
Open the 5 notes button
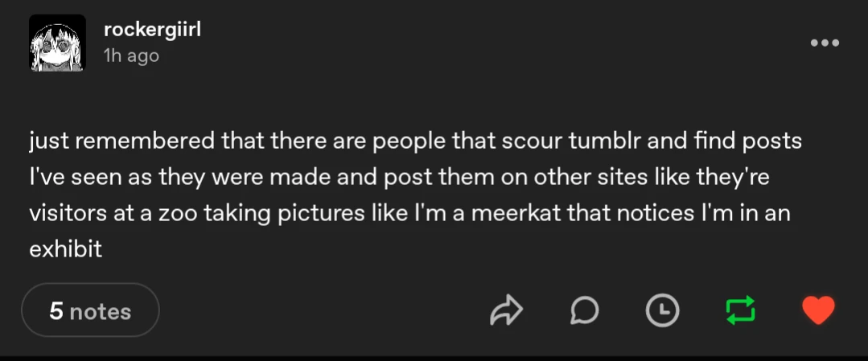click(x=90, y=310)
